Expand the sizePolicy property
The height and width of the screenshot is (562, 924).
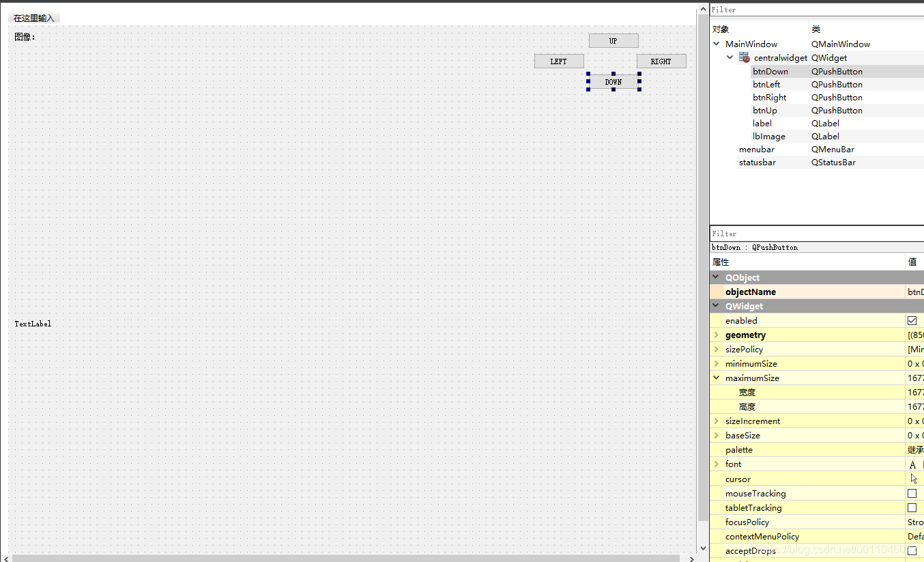click(716, 349)
